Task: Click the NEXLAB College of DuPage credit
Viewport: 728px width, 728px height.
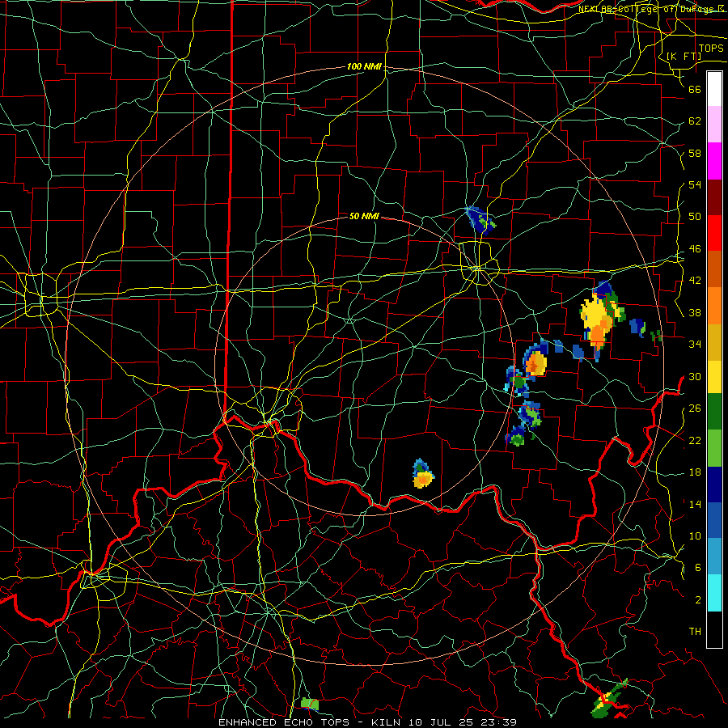Action: [651, 9]
